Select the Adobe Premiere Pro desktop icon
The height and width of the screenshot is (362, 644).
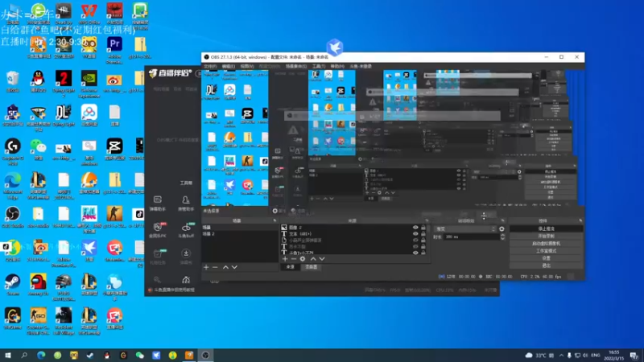pyautogui.click(x=114, y=50)
